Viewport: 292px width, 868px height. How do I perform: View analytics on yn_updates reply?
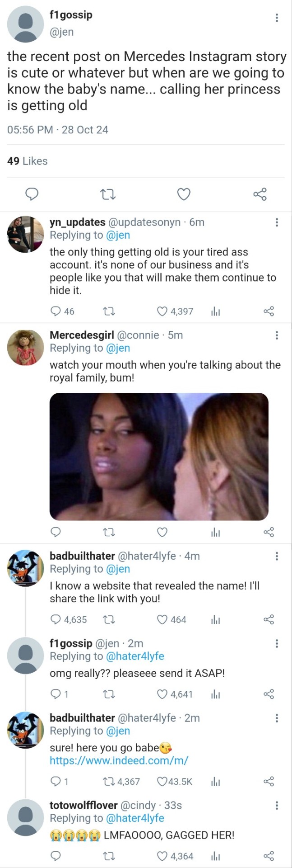[216, 311]
